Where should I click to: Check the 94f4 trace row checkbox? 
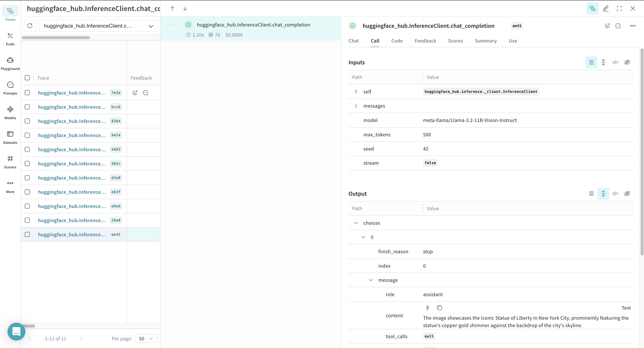coord(27,135)
